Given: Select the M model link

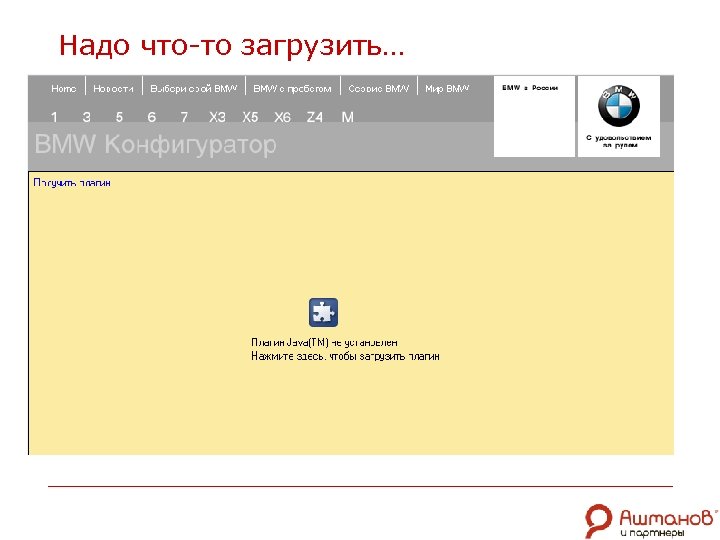Looking at the screenshot, I should pyautogui.click(x=348, y=118).
